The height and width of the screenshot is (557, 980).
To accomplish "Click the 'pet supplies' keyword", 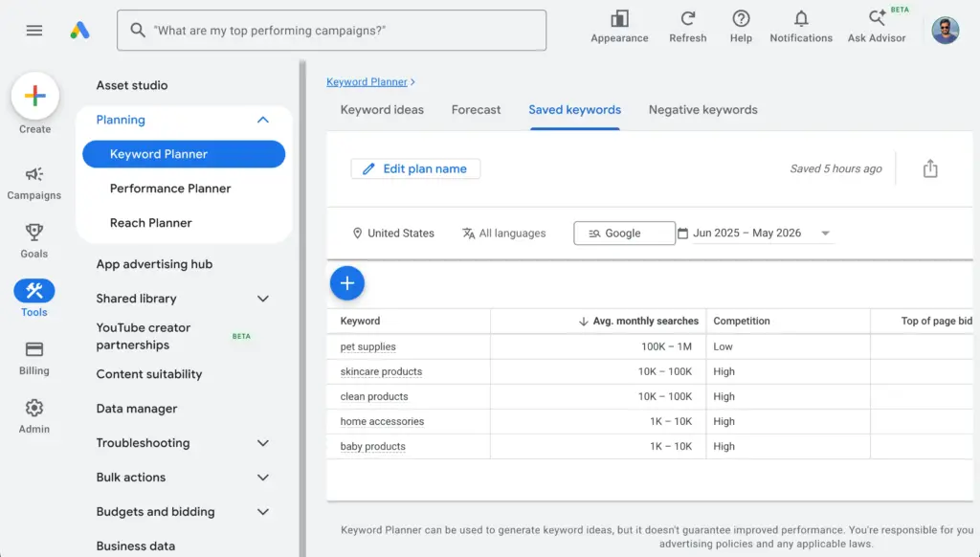I will point(368,346).
